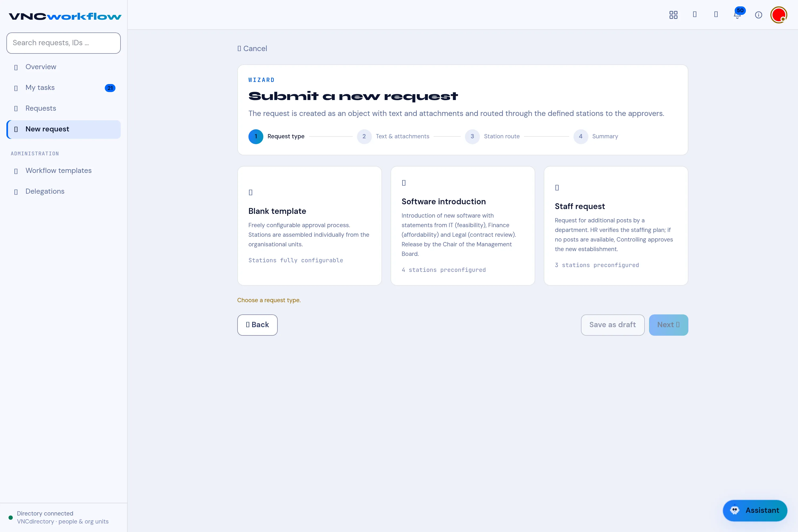
Task: Open Workflow templates under Administration
Action: 64,171
